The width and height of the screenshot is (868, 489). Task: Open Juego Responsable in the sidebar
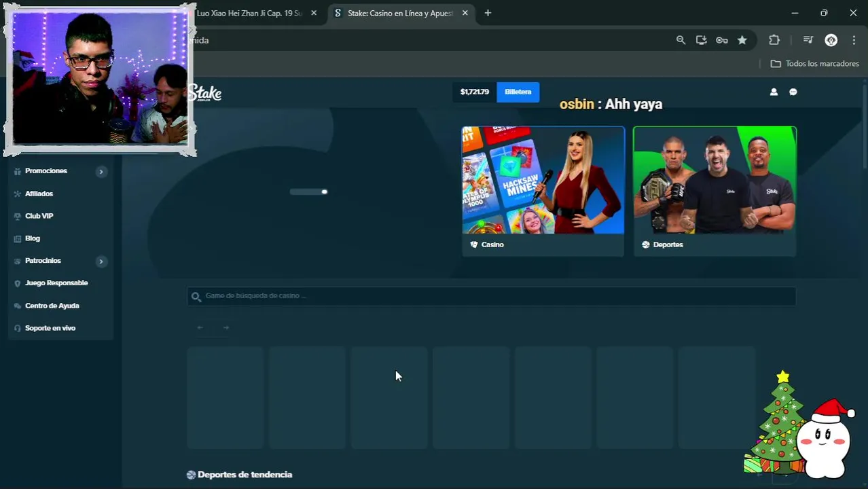pos(56,283)
